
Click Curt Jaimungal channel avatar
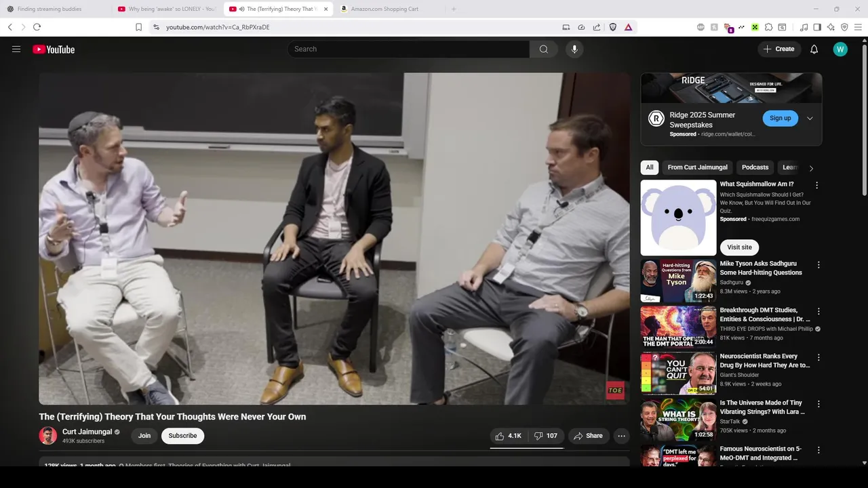(47, 436)
